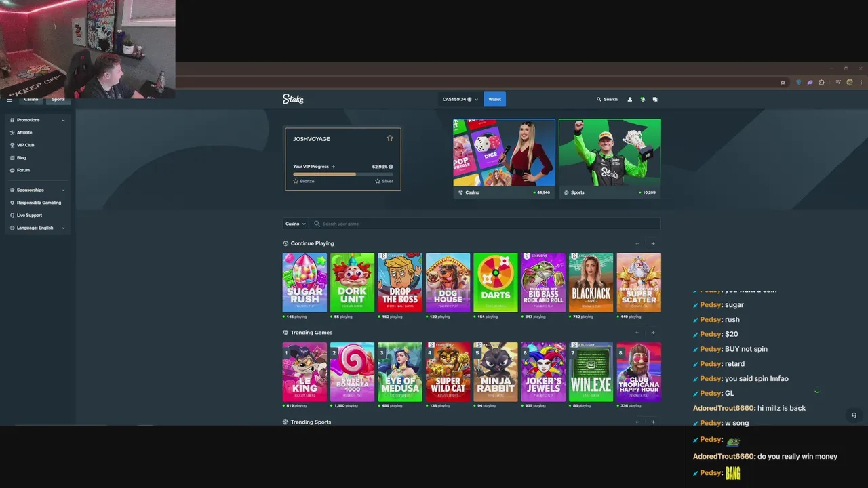Open Big Bass Rock and Roll
The width and height of the screenshot is (868, 488).
543,283
